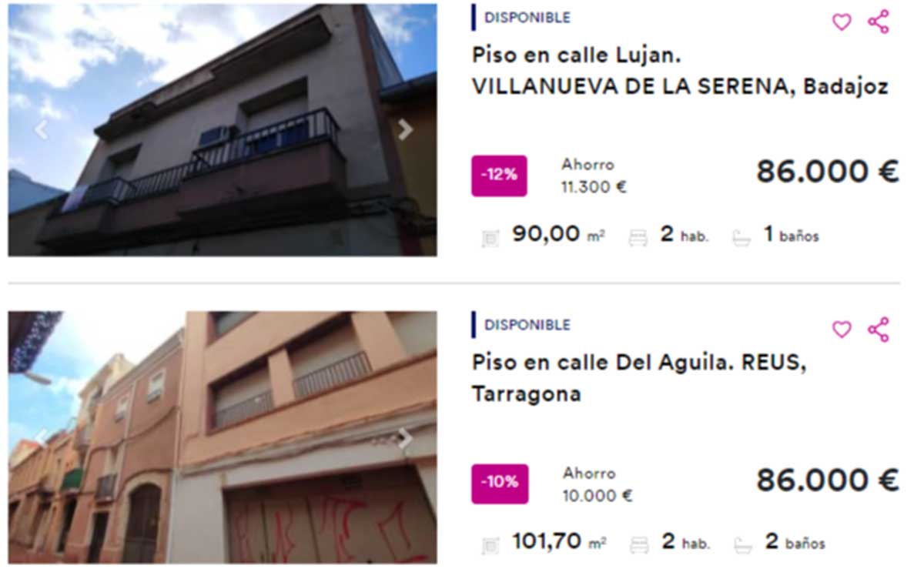Show previous photo of calle Lujan building
The image size is (924, 579).
tap(41, 130)
